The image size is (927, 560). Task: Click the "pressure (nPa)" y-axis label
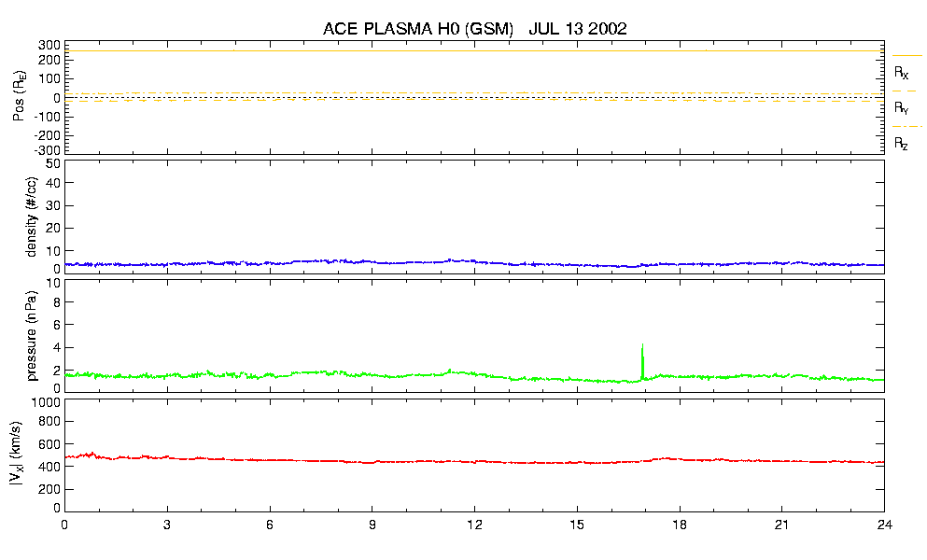pos(31,336)
